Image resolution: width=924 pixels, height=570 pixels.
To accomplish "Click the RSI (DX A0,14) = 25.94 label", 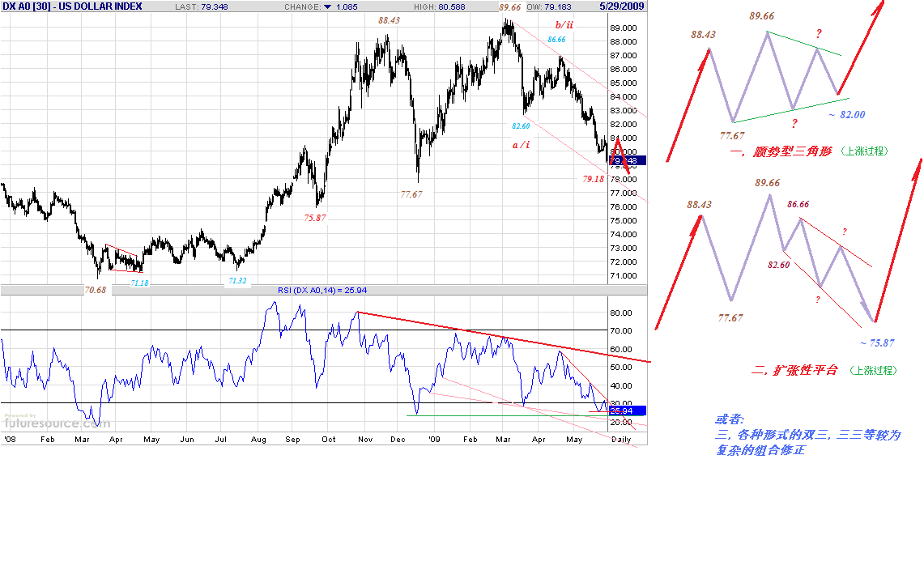I will pyautogui.click(x=322, y=290).
